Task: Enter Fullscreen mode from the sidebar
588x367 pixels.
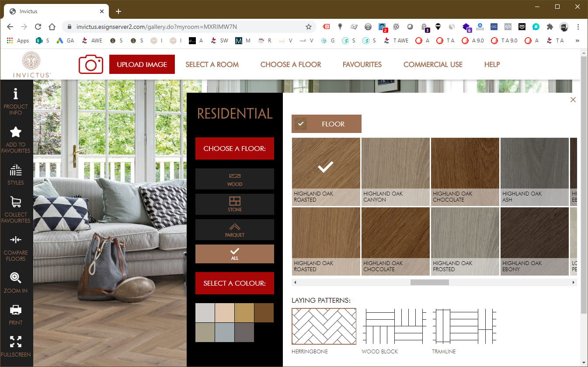Action: click(x=16, y=346)
